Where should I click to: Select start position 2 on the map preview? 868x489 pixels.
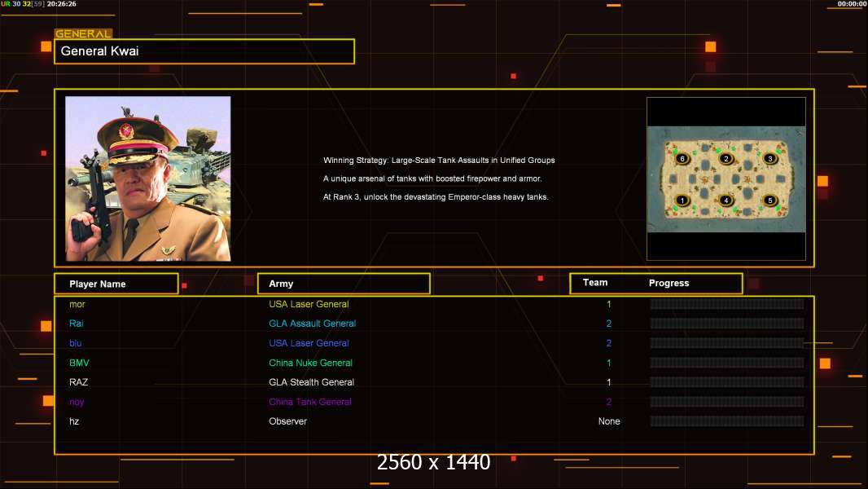726,158
